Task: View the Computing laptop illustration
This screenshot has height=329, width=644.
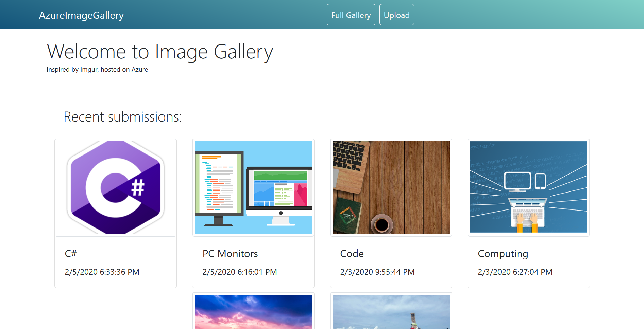Action: [x=529, y=188]
